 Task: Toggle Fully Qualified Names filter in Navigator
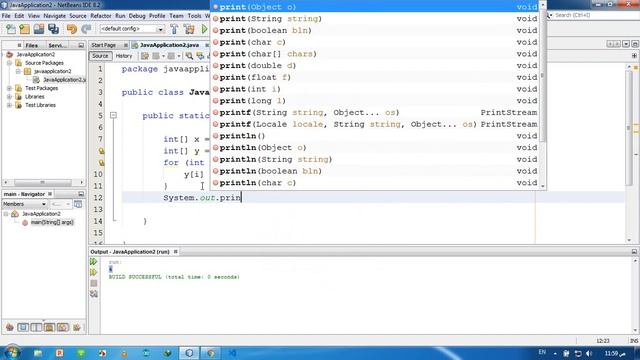tap(76, 327)
